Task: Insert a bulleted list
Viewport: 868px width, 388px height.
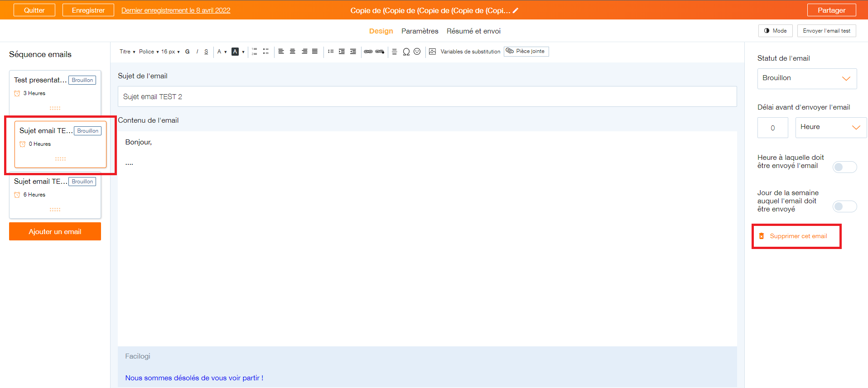Action: [x=266, y=52]
